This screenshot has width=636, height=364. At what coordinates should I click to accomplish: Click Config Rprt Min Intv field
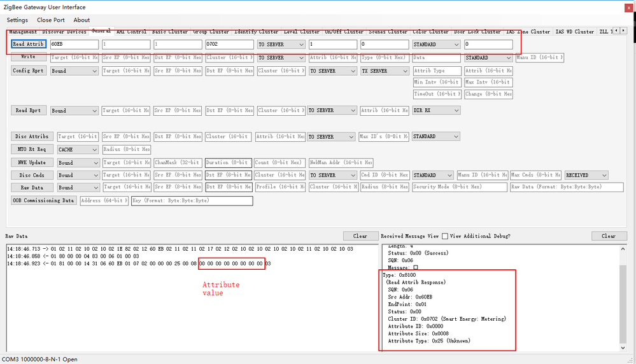(437, 82)
